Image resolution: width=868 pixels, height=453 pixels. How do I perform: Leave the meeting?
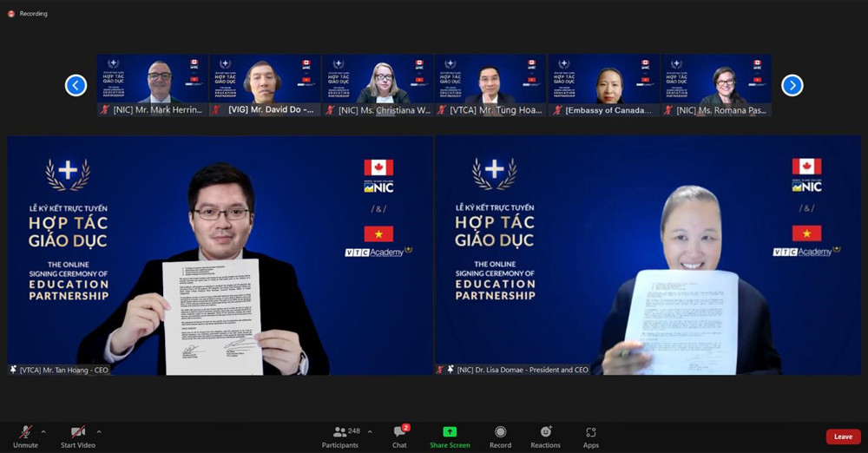pos(843,437)
